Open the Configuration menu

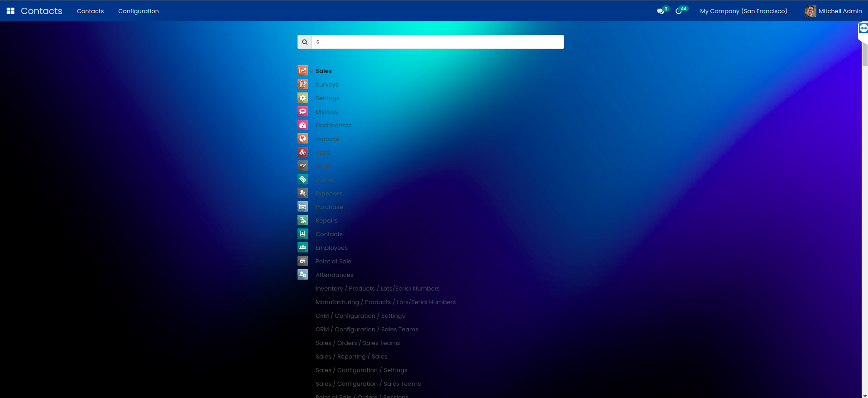pyautogui.click(x=138, y=11)
